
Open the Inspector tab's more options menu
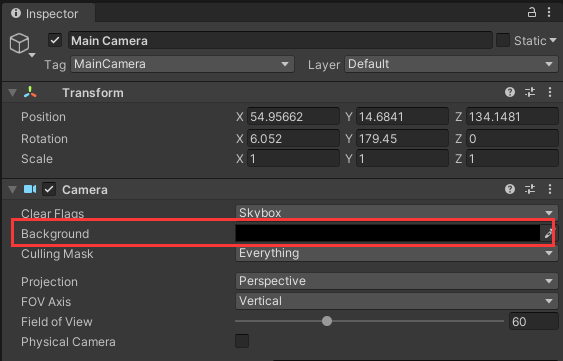click(549, 12)
